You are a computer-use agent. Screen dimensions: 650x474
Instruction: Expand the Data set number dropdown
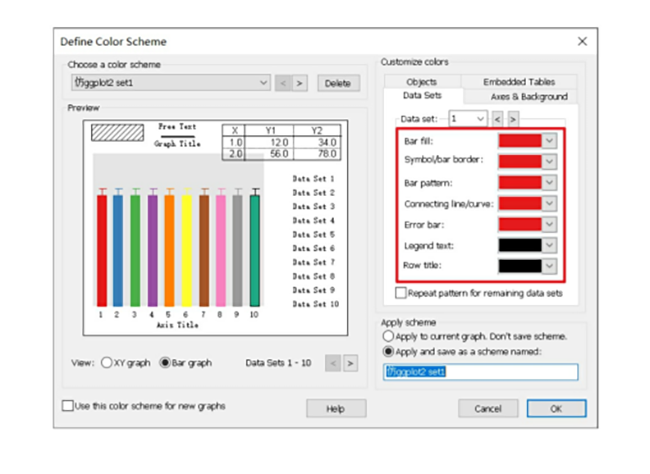tap(481, 118)
